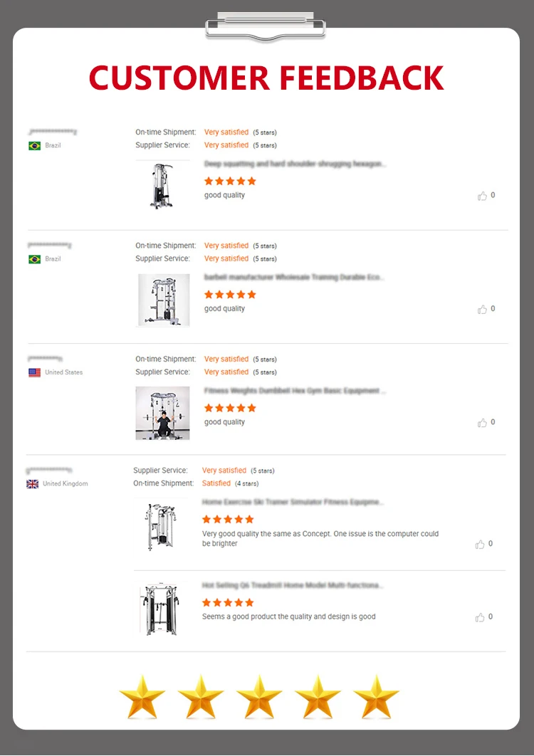Like the 'Seems a good product' review
This screenshot has height=756, width=534.
pos(480,617)
